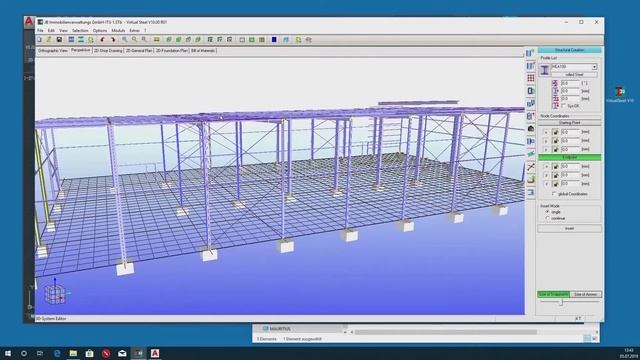Click the yellow-green curved icon in side toolbar
The image size is (640, 360).
point(531,179)
